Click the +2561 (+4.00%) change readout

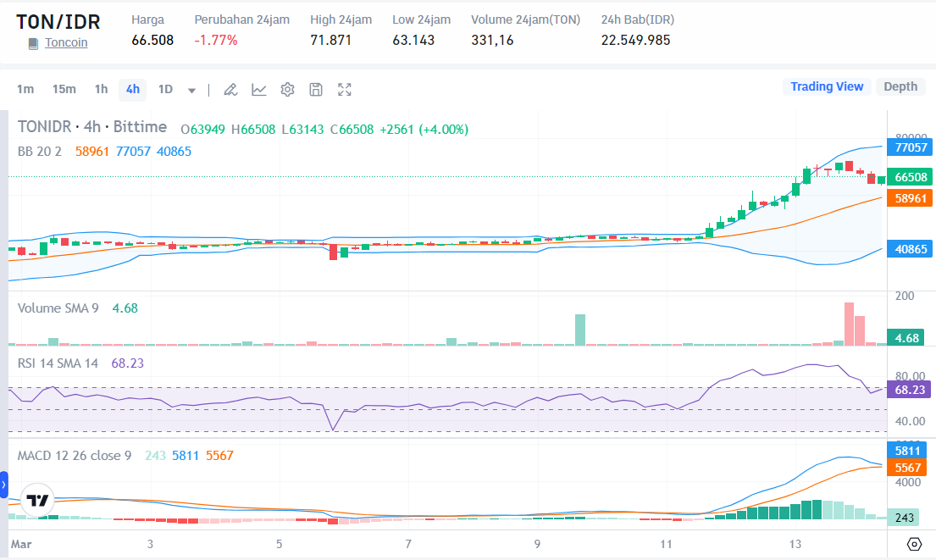pos(424,130)
